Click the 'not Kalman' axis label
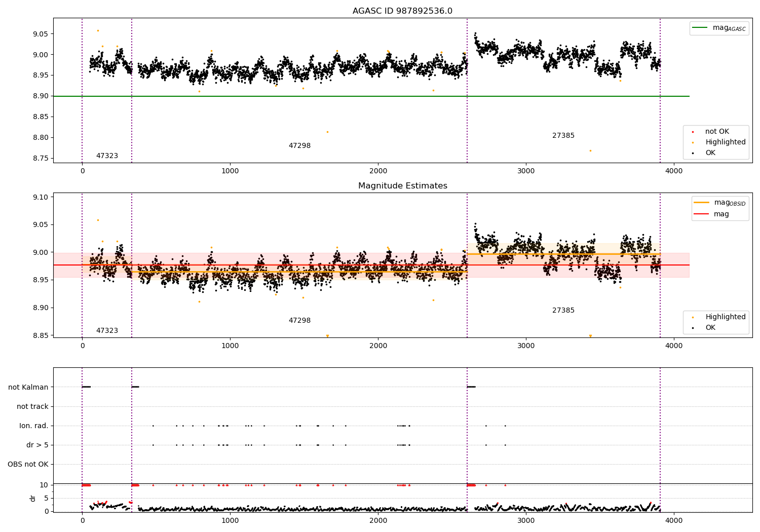Image resolution: width=760 pixels, height=532 pixels. tap(28, 387)
